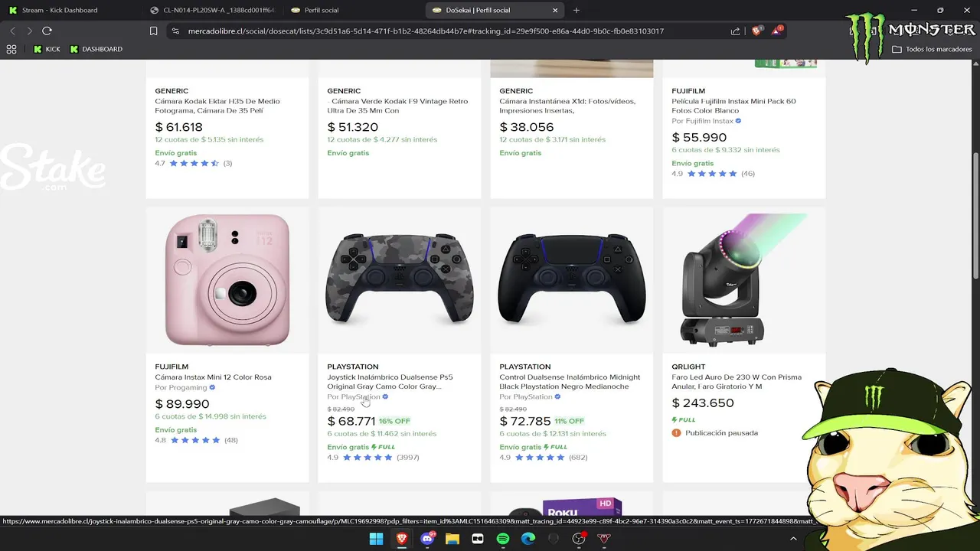Open Discord from the taskbar

[x=427, y=539]
